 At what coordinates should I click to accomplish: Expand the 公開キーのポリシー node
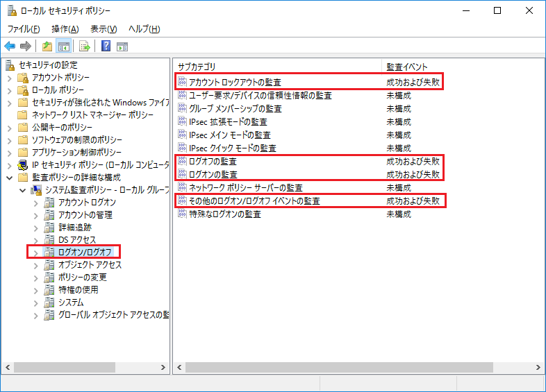pyautogui.click(x=10, y=128)
